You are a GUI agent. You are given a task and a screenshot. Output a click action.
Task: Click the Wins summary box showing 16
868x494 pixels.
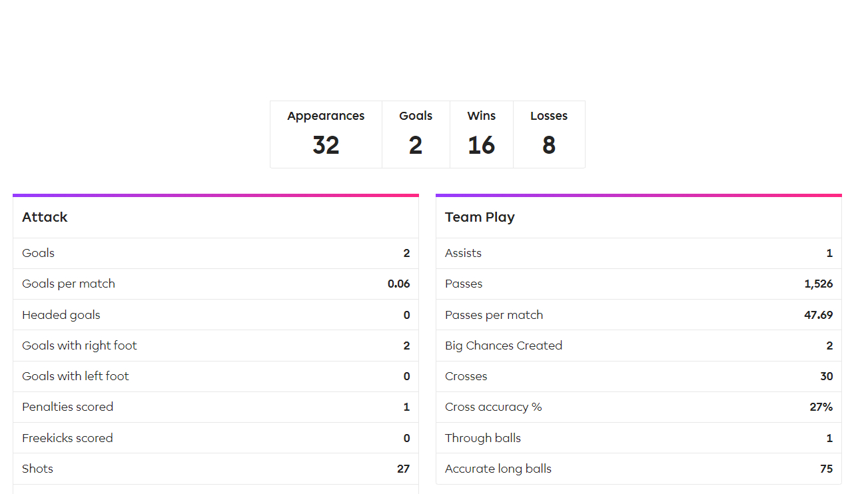click(481, 134)
